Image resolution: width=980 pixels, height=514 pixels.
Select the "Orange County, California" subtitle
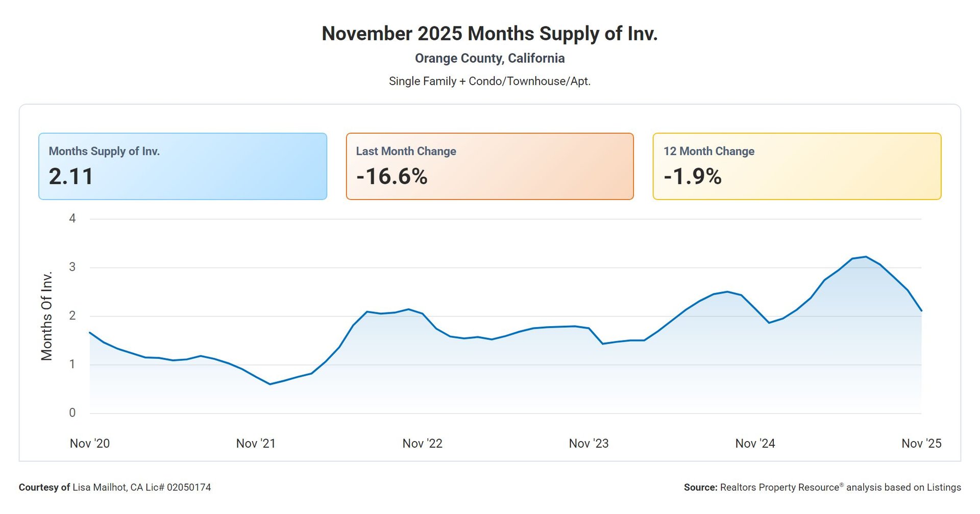tap(489, 58)
